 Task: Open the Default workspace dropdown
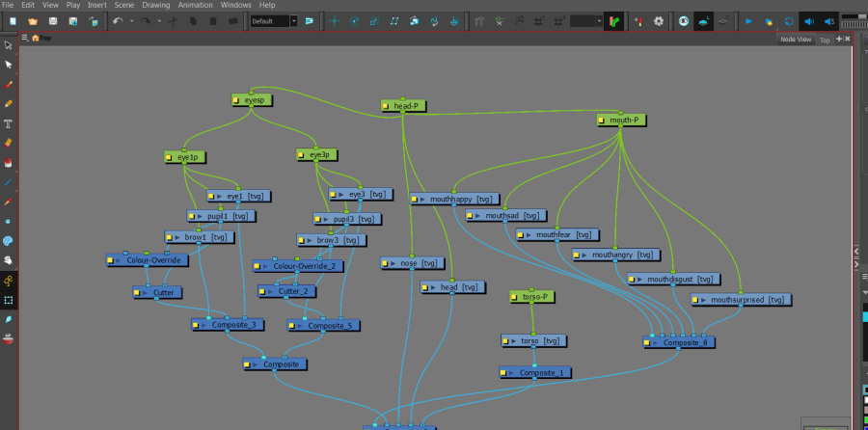click(294, 21)
